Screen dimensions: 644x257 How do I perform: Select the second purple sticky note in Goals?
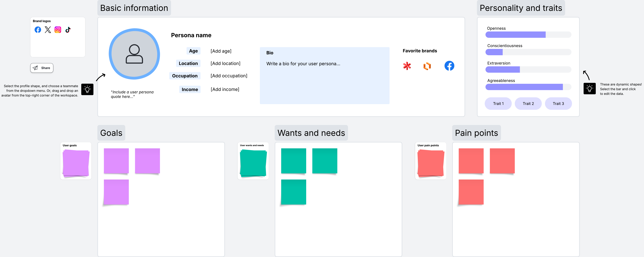coord(147,161)
